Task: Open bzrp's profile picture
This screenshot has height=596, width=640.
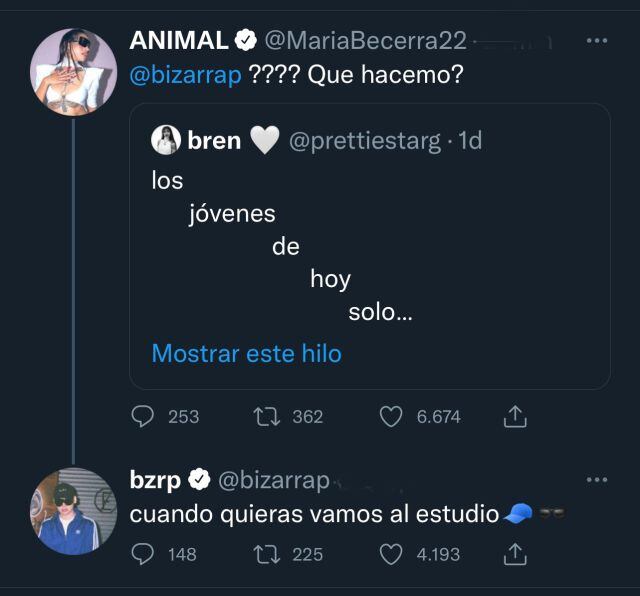Action: pos(73,511)
